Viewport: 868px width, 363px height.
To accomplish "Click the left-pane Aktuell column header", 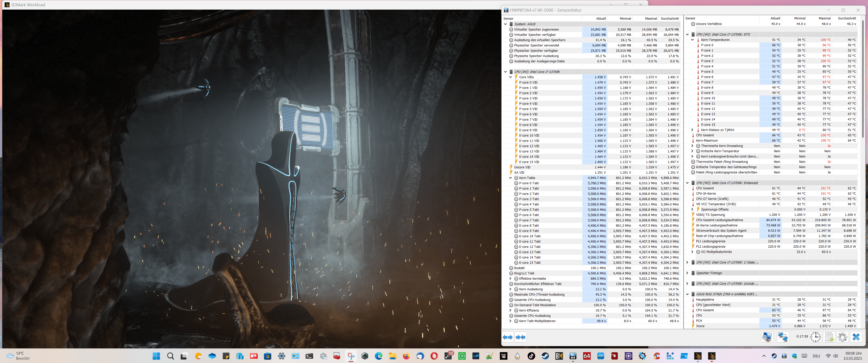I will click(x=595, y=18).
